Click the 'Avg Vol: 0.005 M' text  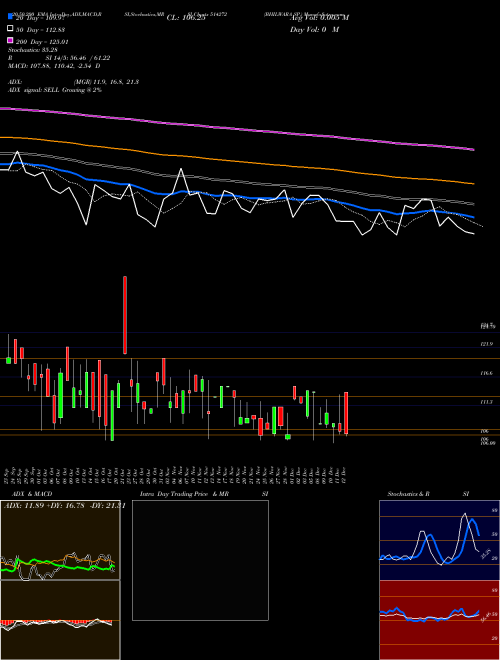319,18
